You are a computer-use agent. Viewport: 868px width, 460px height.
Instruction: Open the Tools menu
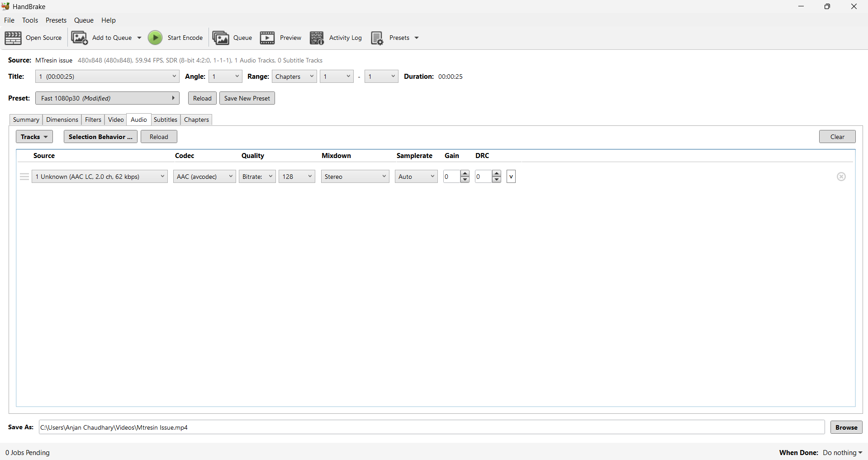[30, 20]
